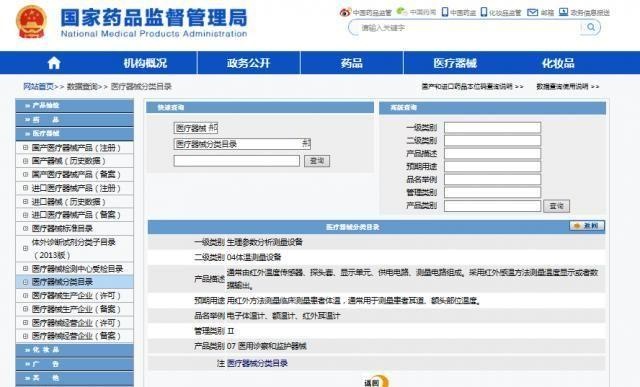Expand the 医疗器械标准目录 tree item

point(25,228)
